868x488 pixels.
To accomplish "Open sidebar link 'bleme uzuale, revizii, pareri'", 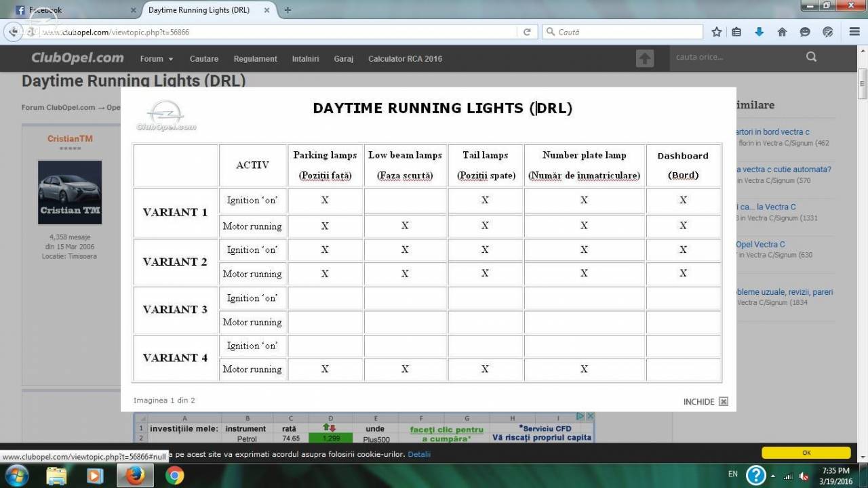I will coord(785,292).
